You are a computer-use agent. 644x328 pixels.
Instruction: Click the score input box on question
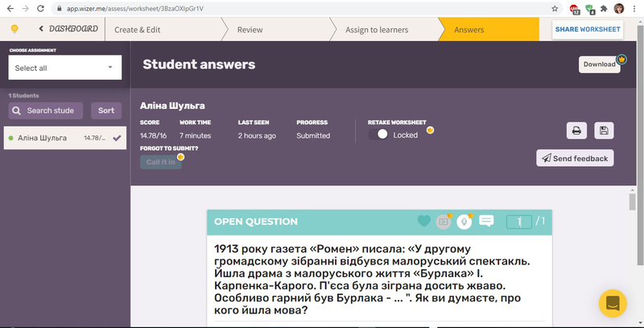[518, 222]
